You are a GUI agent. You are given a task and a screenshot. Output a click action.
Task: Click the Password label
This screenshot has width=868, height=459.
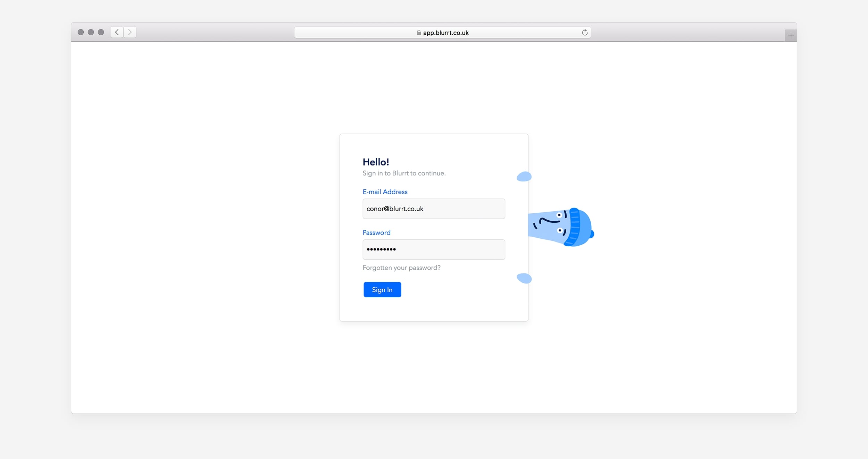pos(376,232)
